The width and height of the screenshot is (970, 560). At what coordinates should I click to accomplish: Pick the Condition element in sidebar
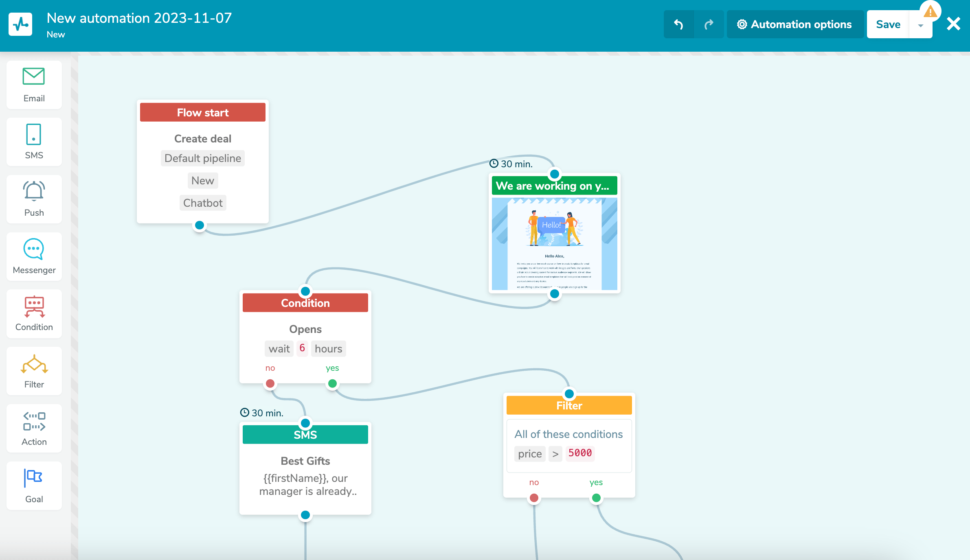tap(34, 314)
